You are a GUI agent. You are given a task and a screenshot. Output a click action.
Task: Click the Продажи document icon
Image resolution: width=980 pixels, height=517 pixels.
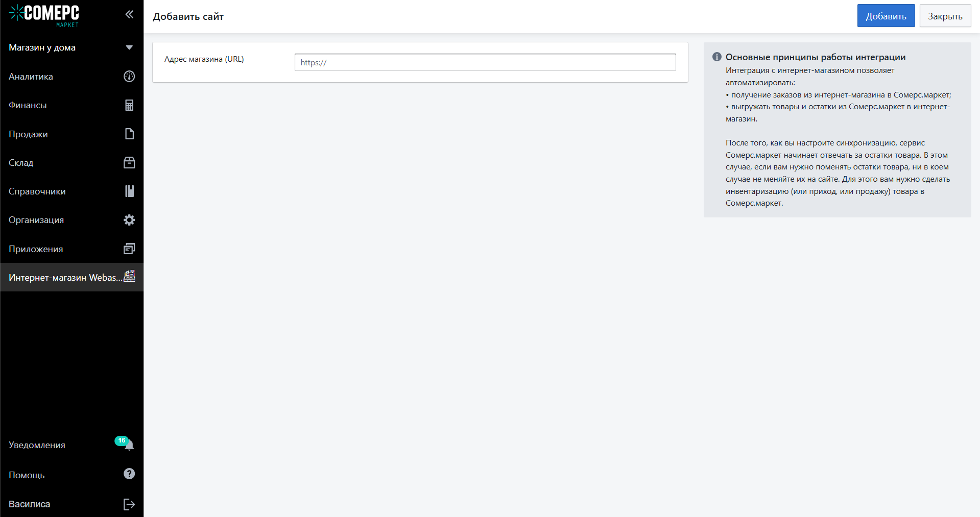point(129,134)
